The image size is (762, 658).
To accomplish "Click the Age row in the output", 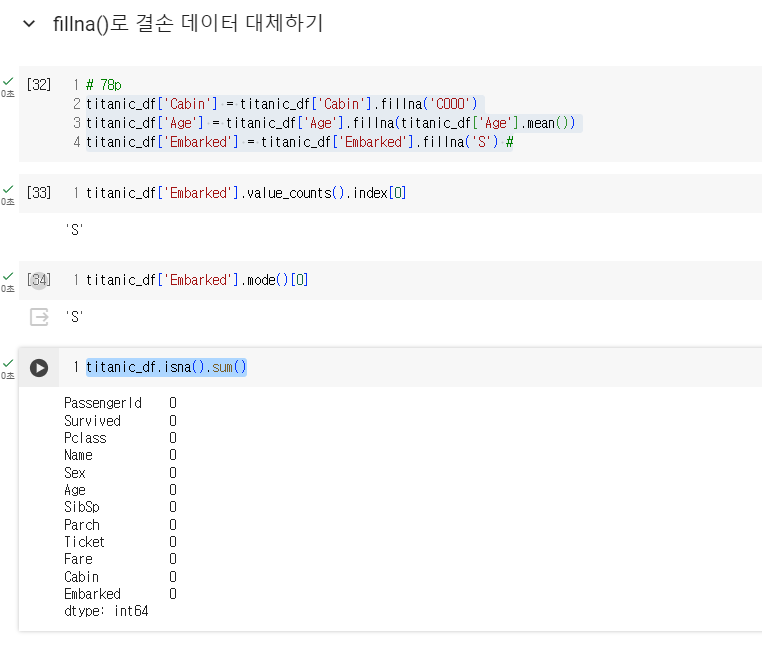I will 121,490.
